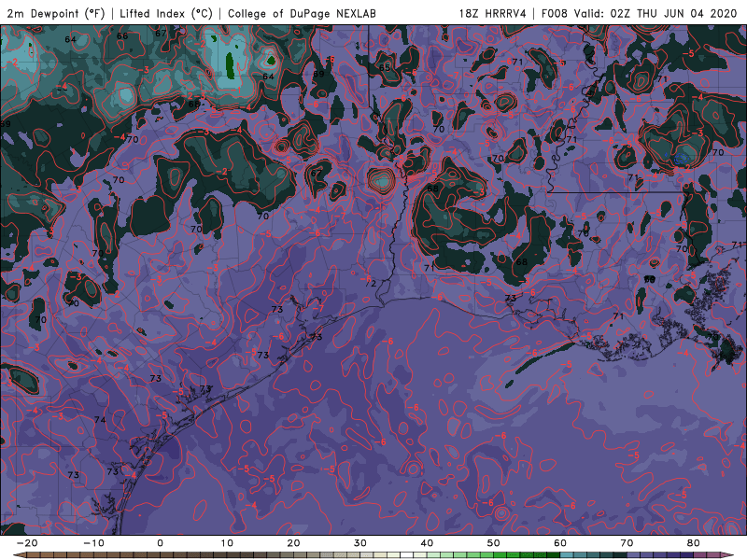Click the "20" color scale label

(293, 543)
